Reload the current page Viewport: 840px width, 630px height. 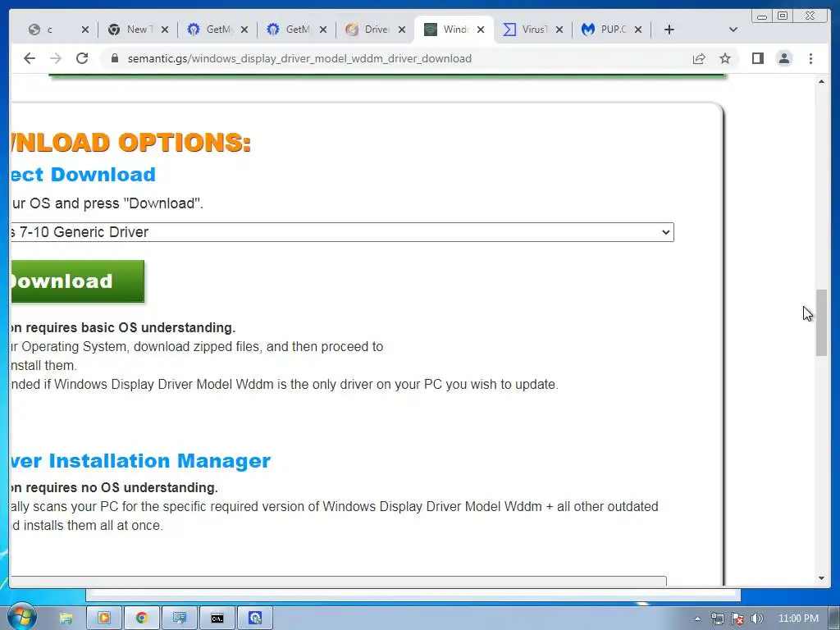point(82,58)
